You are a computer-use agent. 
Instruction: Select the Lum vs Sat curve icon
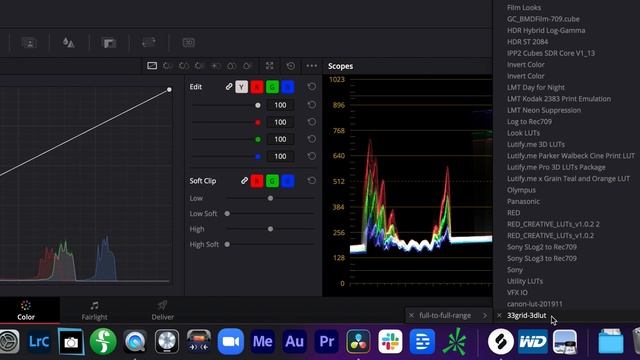[x=216, y=66]
